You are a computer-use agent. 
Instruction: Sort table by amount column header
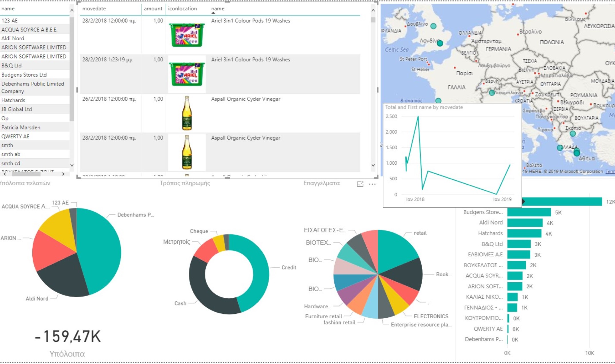(153, 9)
